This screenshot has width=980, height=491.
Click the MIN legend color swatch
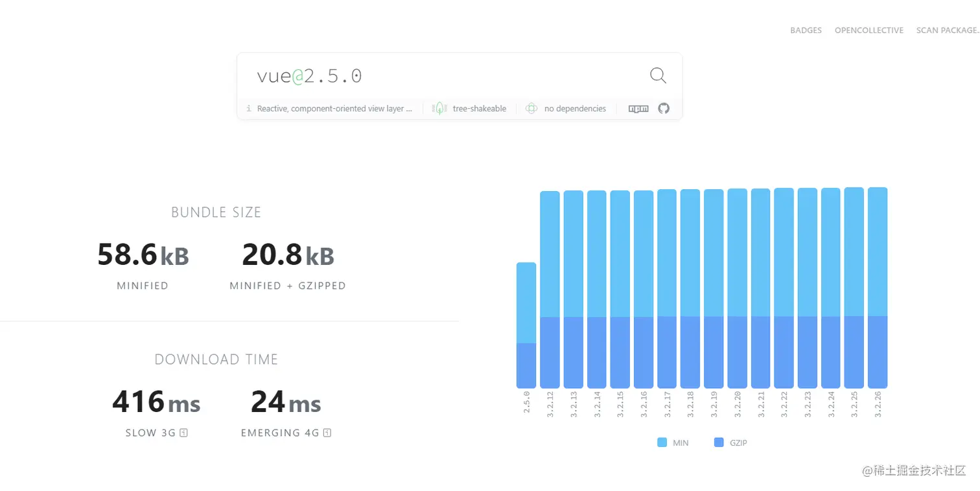tap(662, 442)
